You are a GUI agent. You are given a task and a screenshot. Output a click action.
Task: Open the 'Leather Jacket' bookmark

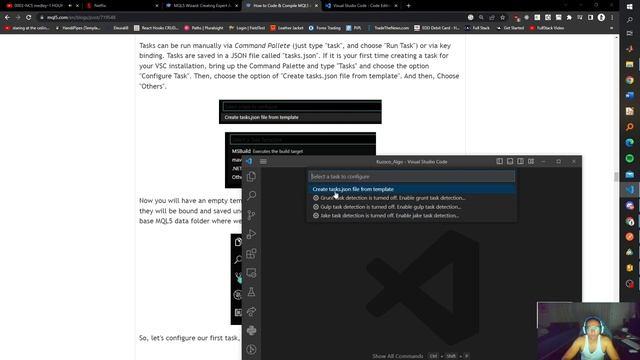[287, 28]
